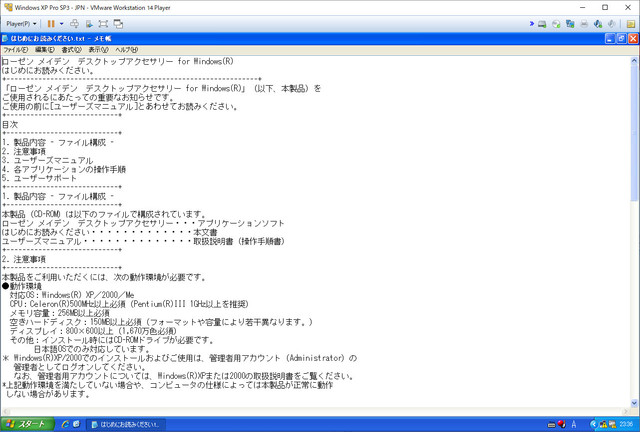Minimize the VMware Player window
This screenshot has width=640, height=432.
point(583,7)
